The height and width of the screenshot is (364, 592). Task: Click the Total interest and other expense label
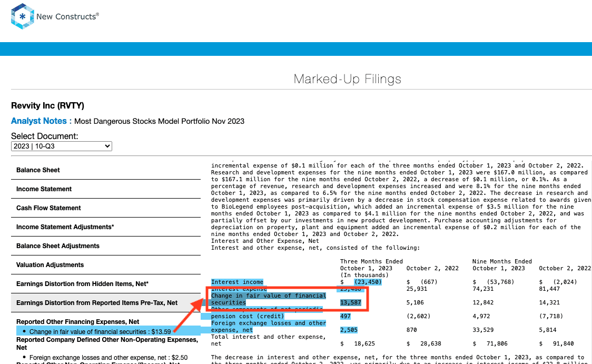click(269, 340)
